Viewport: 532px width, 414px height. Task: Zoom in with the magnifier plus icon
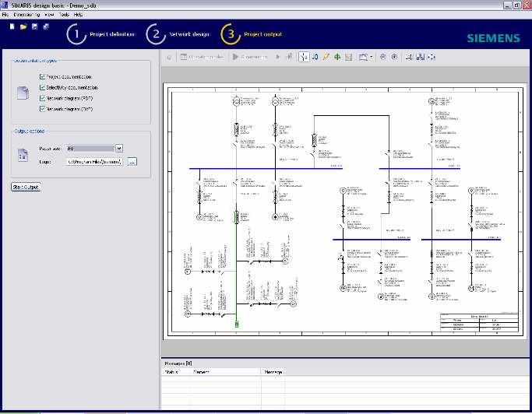[x=394, y=57]
